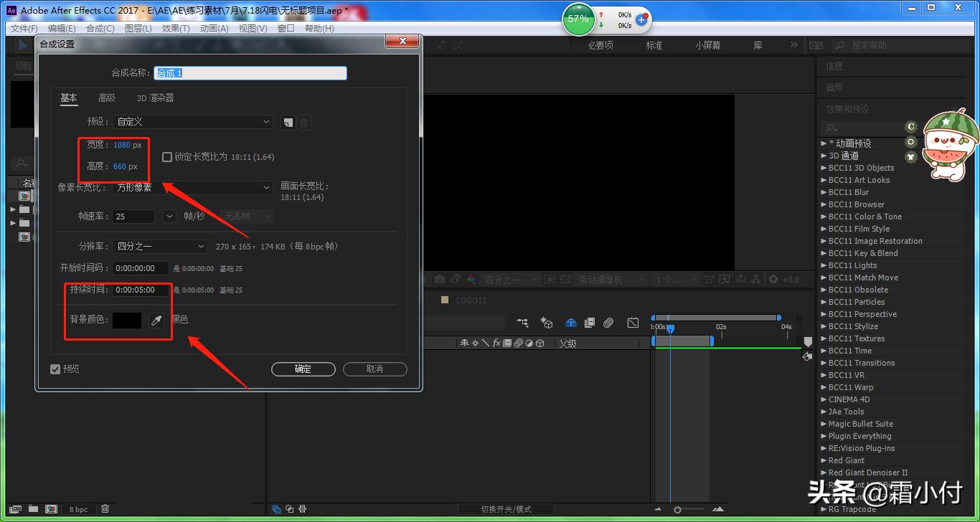Switch to the 高级 tab
The height and width of the screenshot is (522, 980).
coord(106,98)
